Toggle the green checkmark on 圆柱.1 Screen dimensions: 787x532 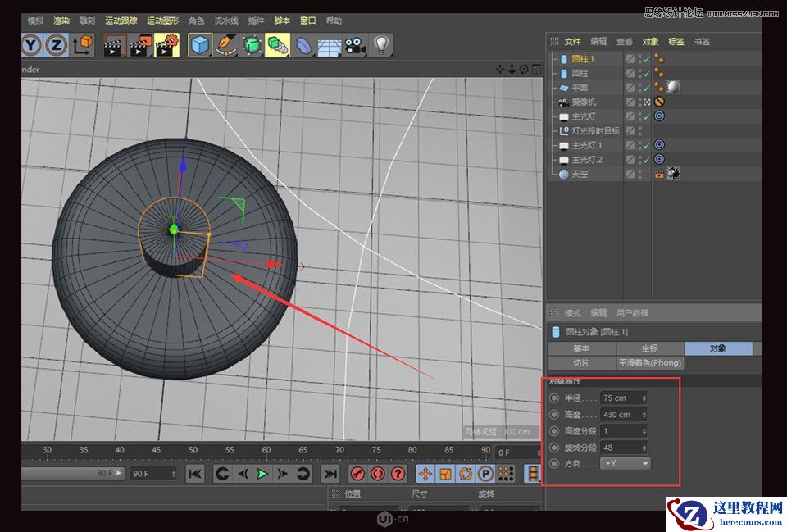[648, 58]
